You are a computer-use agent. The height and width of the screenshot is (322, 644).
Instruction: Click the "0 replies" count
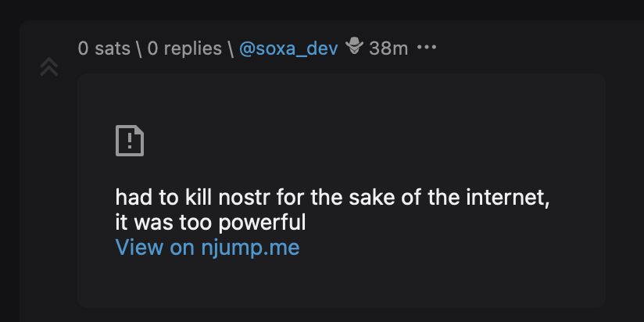184,49
